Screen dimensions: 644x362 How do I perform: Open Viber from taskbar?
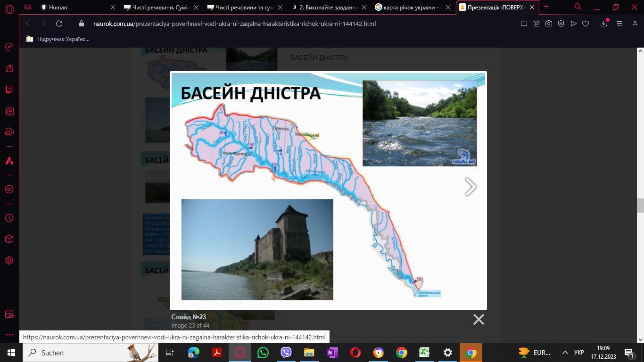pos(286,353)
